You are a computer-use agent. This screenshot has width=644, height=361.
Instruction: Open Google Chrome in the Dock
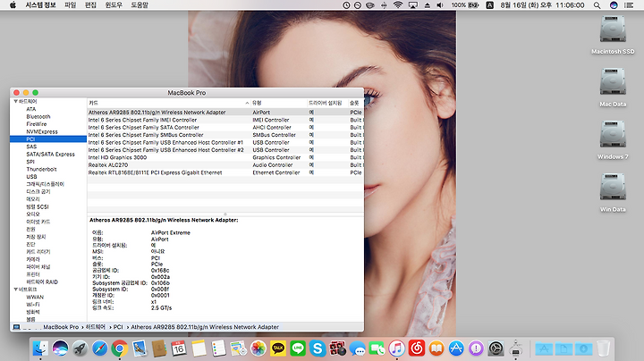[x=120, y=348]
